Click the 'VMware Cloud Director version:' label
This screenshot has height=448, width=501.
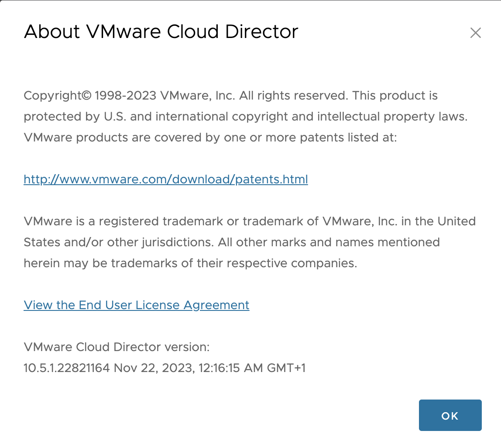[x=117, y=347]
